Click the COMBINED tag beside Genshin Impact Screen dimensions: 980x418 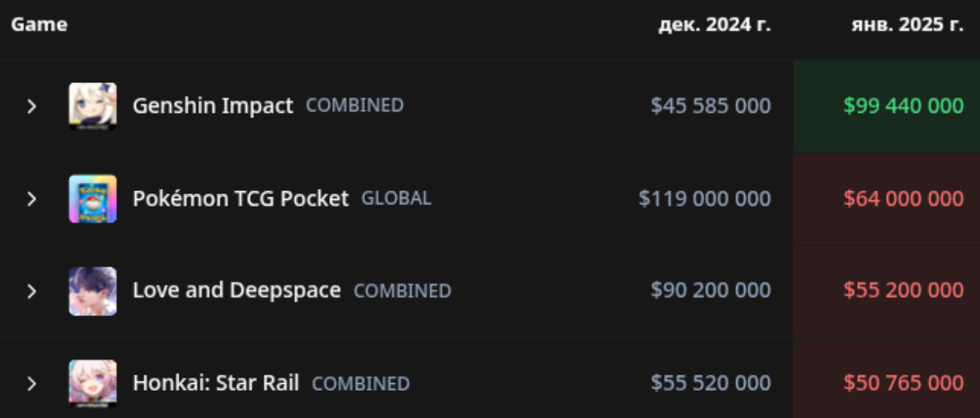click(355, 106)
